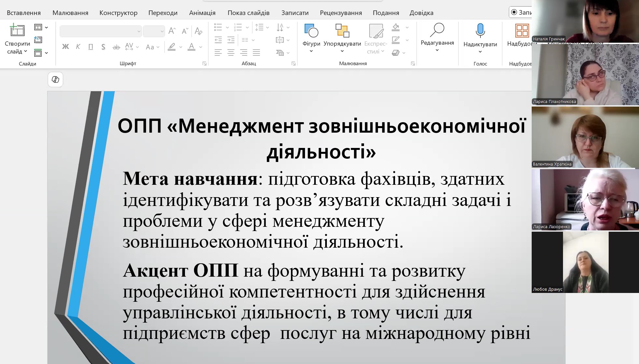Screen dimensions: 639x364
Task: Select Лариса Лазоренко's video thumbnail
Action: [585, 199]
